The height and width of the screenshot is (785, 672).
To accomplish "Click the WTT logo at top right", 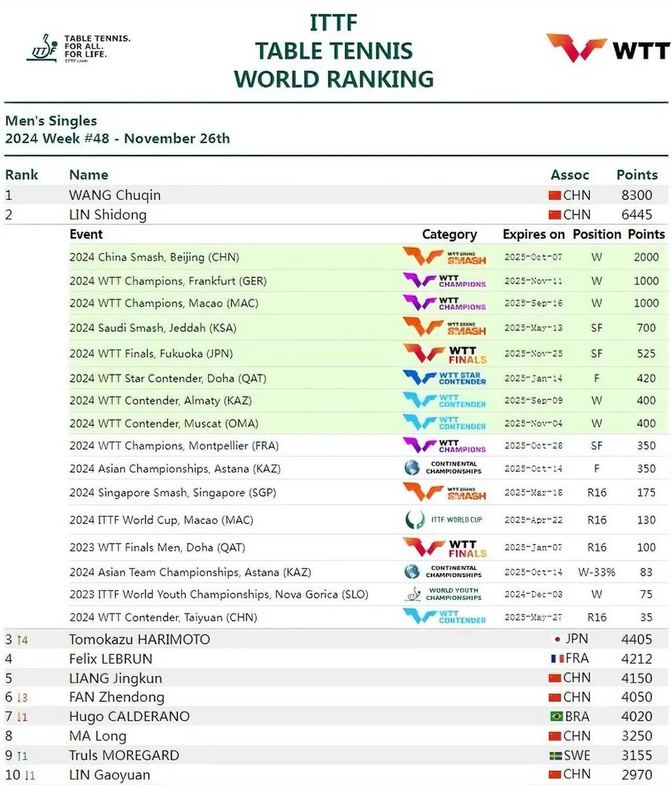I will [608, 48].
